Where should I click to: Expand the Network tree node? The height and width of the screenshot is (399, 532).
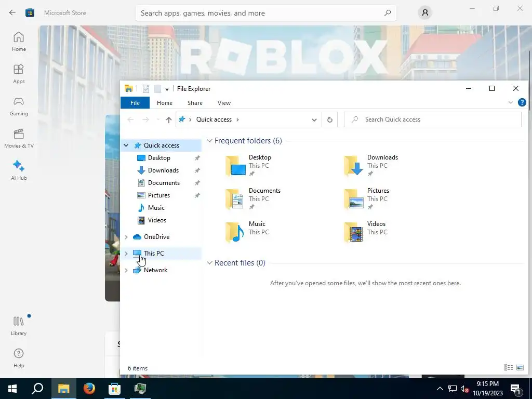tap(126, 270)
